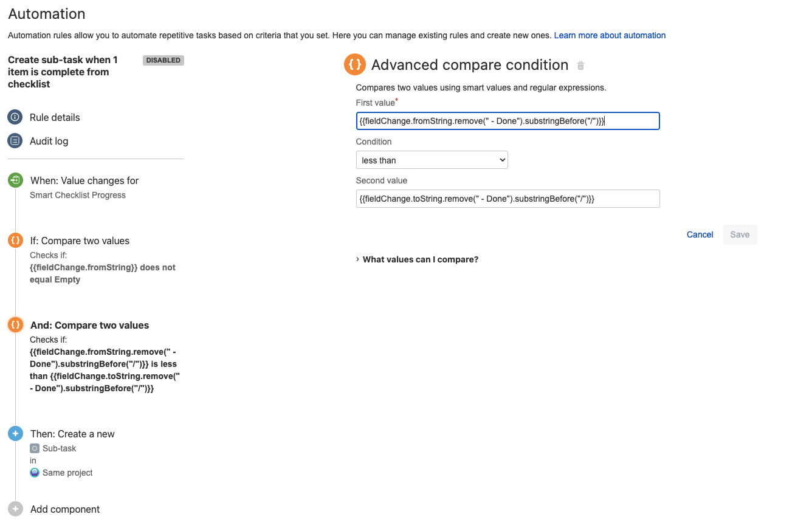Select the 'If: Compare two values' rule step
The width and height of the screenshot is (812, 520).
click(x=79, y=241)
